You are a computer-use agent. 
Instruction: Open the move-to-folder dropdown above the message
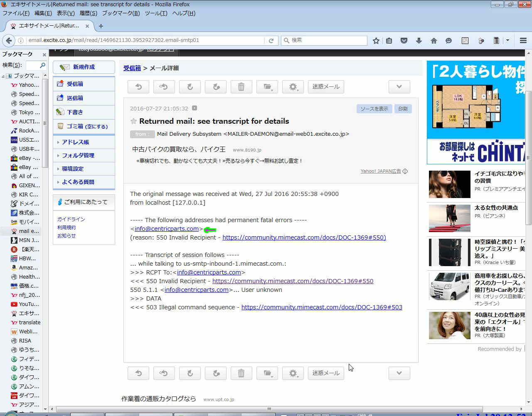tap(267, 87)
